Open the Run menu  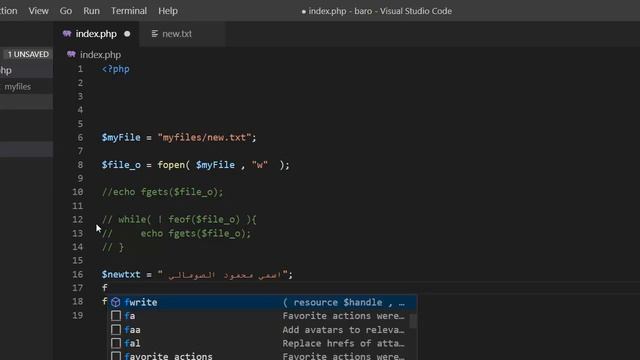click(91, 11)
